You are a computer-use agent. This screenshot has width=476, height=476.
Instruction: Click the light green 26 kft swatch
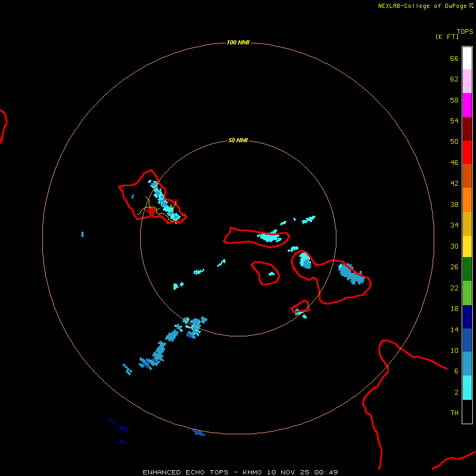coord(467,293)
